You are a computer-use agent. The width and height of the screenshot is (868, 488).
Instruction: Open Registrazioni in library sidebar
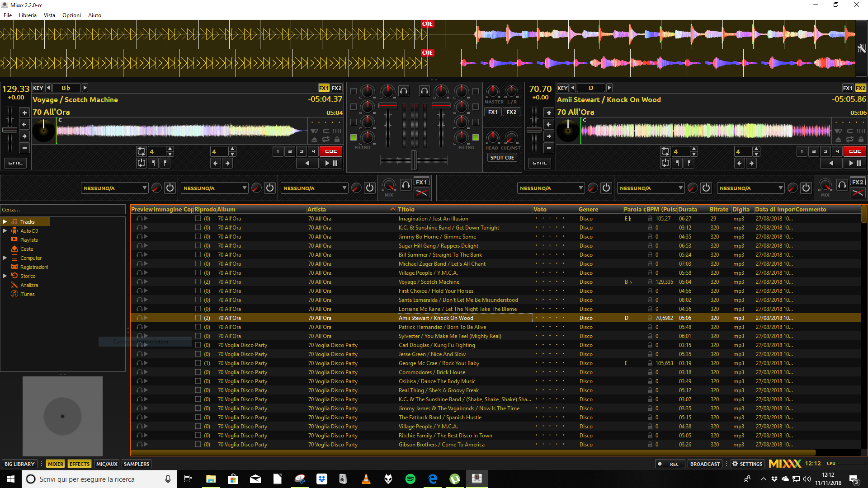pos(34,267)
